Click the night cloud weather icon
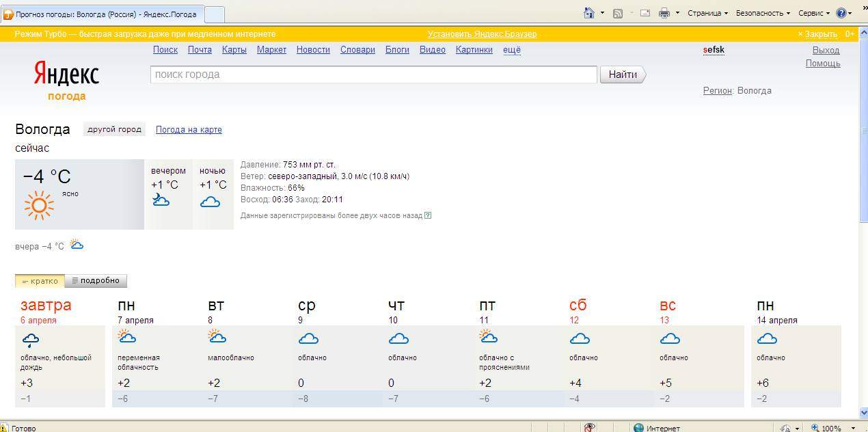 point(210,202)
